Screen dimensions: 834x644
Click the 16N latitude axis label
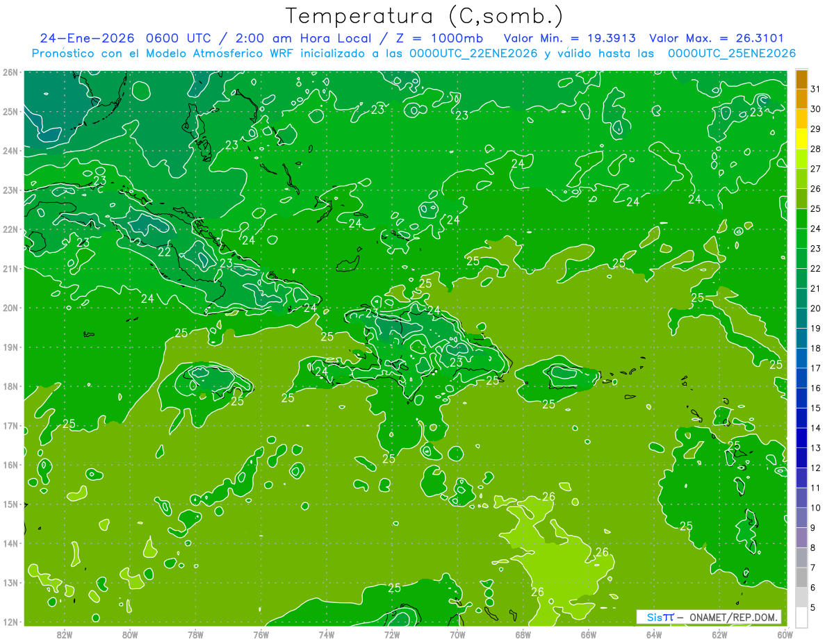[10, 465]
